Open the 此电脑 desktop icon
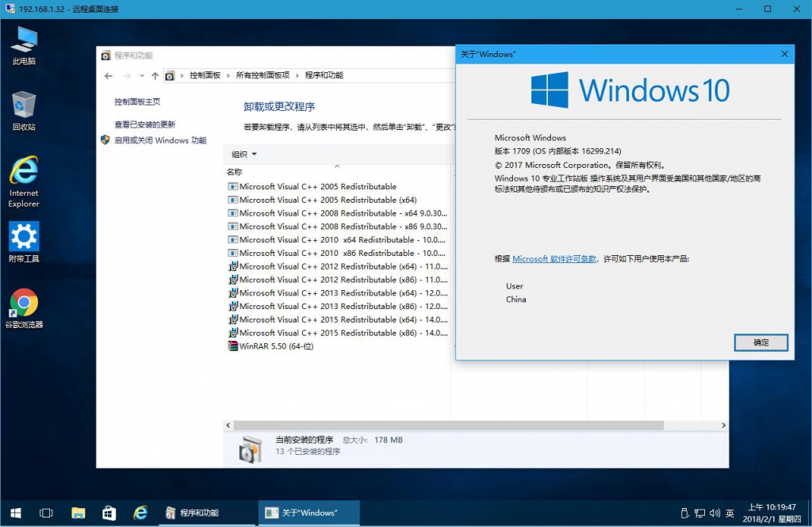 (x=24, y=45)
